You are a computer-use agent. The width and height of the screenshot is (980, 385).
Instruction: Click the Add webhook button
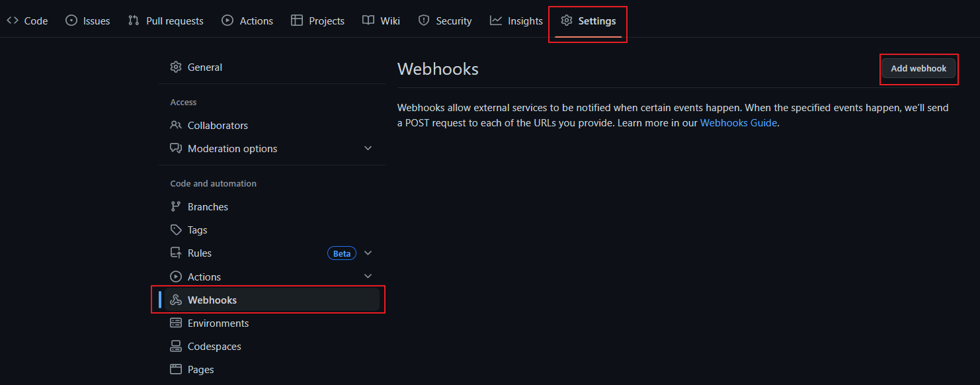(919, 68)
